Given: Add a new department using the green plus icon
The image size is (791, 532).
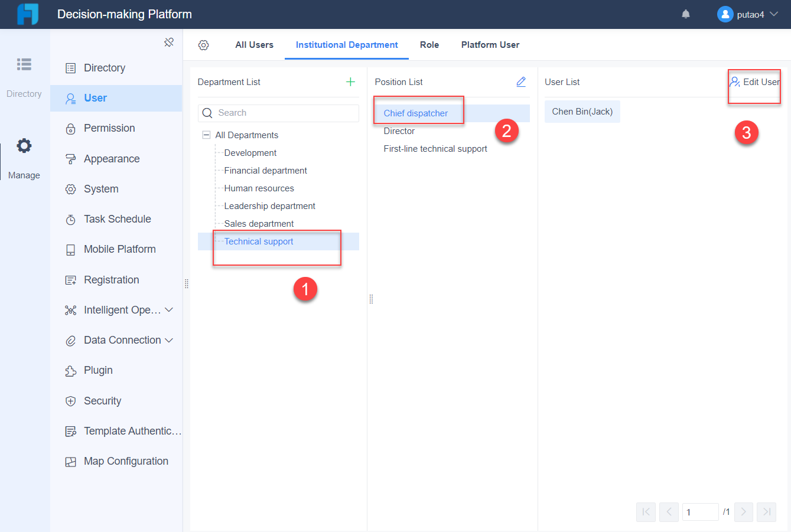Looking at the screenshot, I should coord(351,81).
